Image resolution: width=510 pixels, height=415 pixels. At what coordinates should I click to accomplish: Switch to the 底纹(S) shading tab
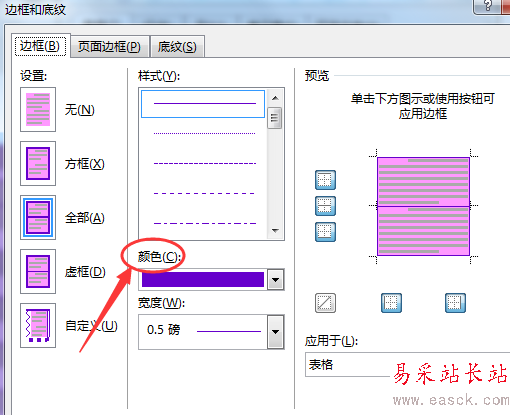pyautogui.click(x=177, y=47)
